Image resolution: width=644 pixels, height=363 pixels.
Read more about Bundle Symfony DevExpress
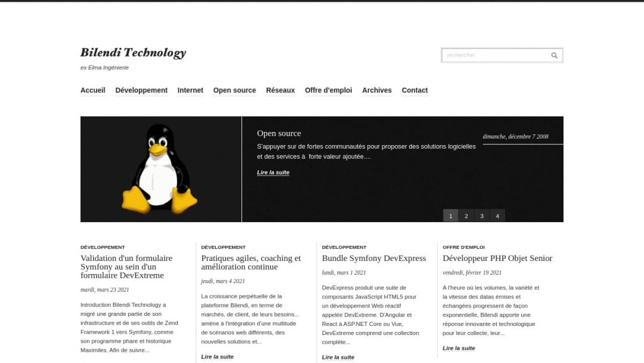(338, 357)
